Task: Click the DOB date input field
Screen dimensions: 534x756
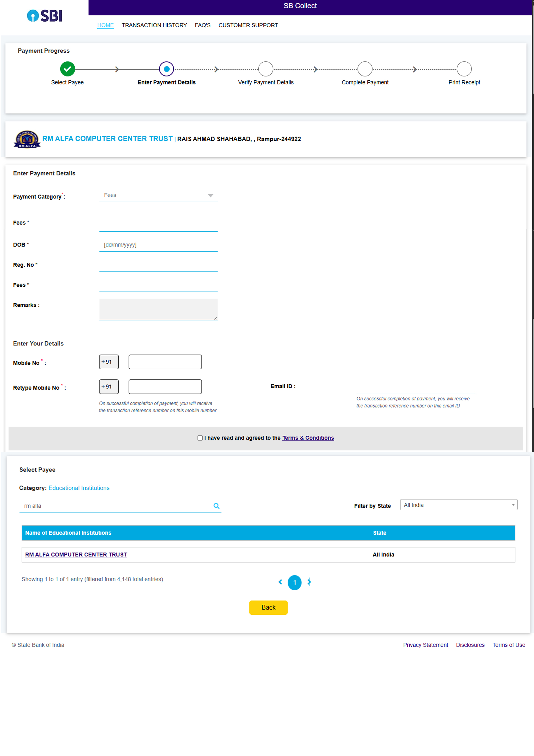Action: click(x=158, y=245)
